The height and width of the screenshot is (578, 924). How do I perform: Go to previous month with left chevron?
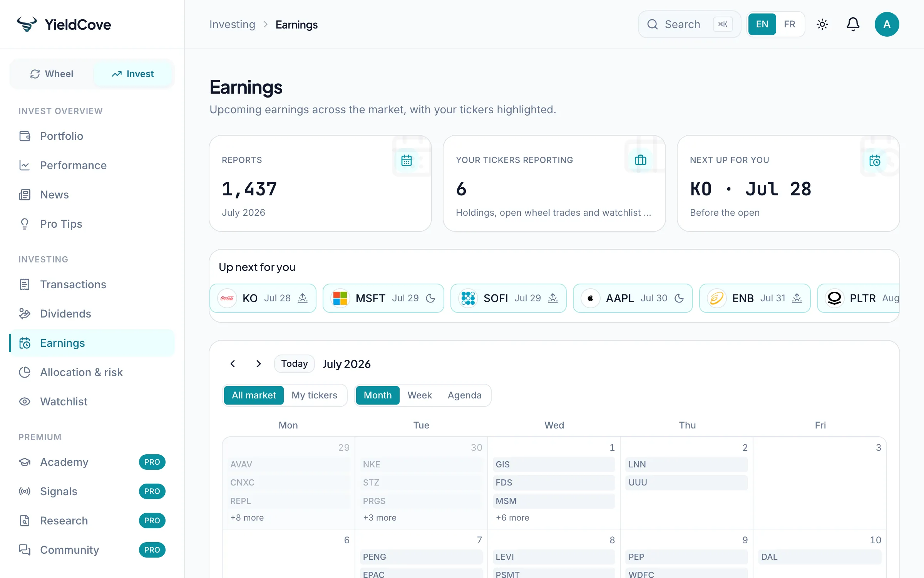[x=233, y=364]
